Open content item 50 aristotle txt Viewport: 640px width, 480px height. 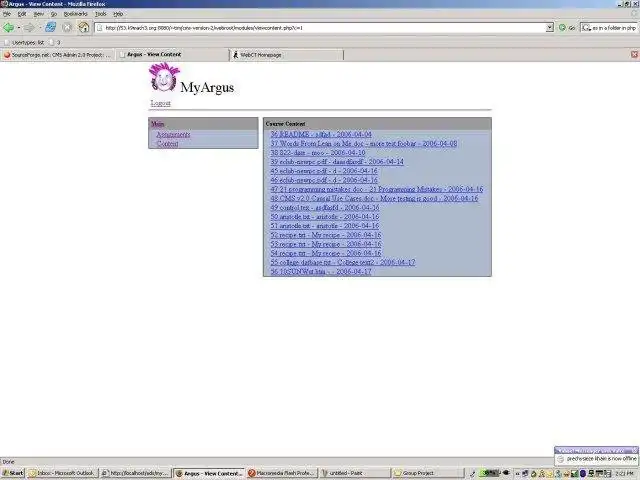coord(324,217)
